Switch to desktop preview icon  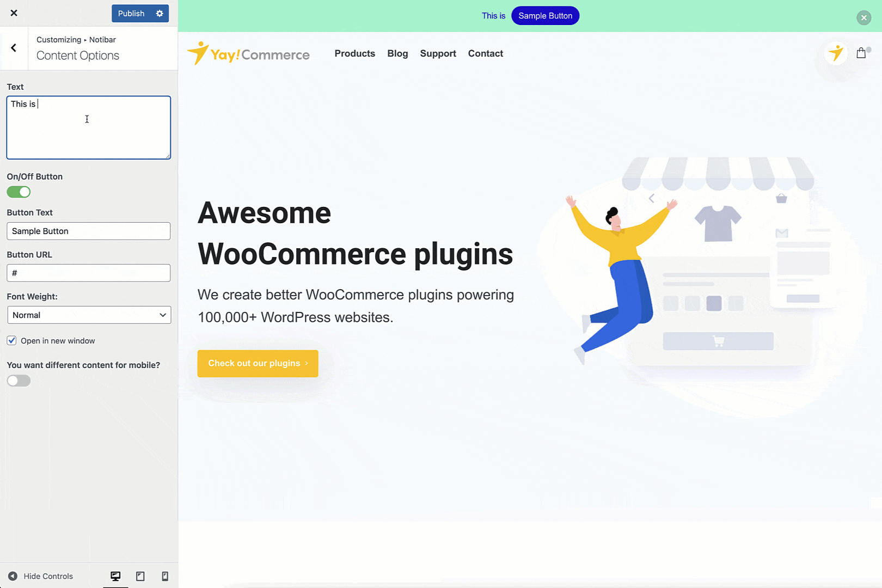(115, 576)
